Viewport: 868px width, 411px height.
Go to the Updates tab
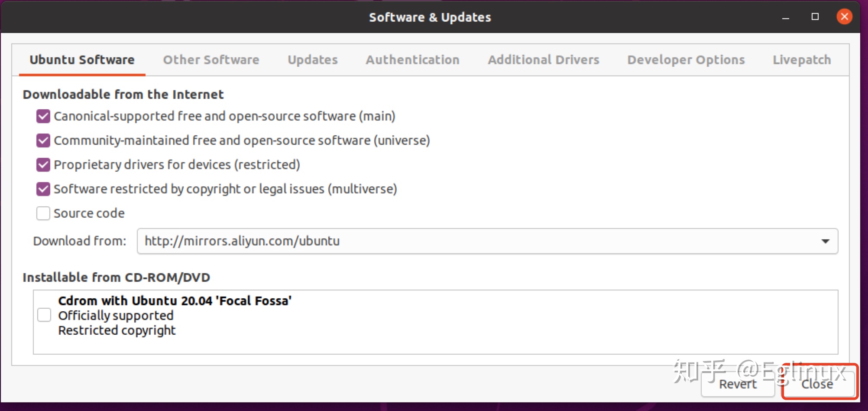[313, 60]
